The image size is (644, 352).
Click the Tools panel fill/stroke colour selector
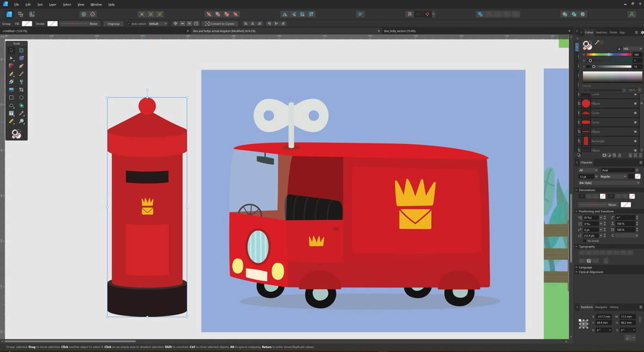point(16,134)
